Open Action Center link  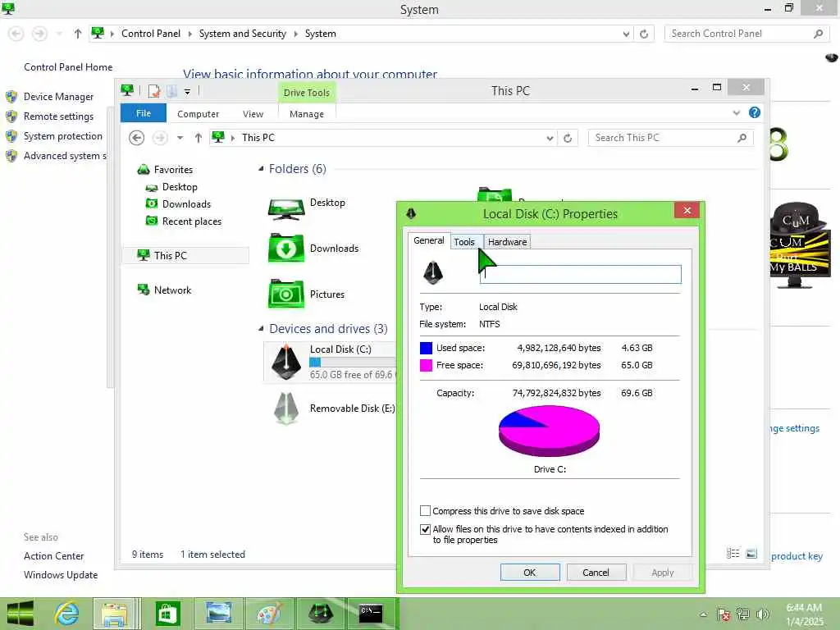click(53, 556)
